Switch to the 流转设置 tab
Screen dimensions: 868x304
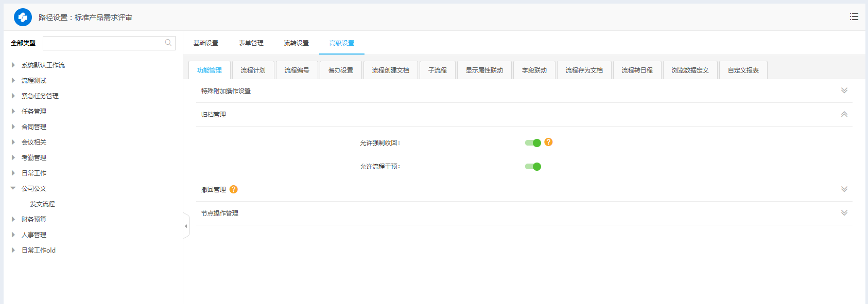pyautogui.click(x=296, y=43)
